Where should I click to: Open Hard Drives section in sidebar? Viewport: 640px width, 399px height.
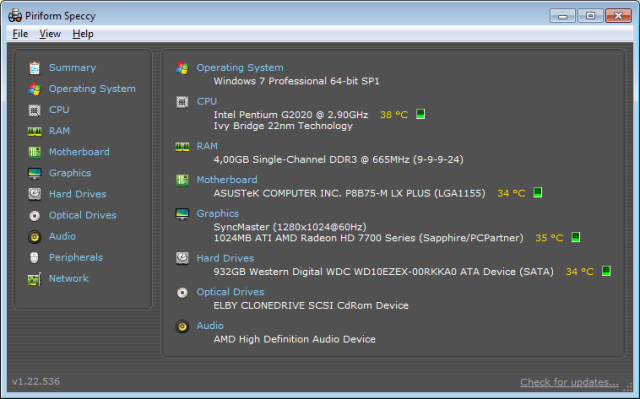(x=78, y=194)
